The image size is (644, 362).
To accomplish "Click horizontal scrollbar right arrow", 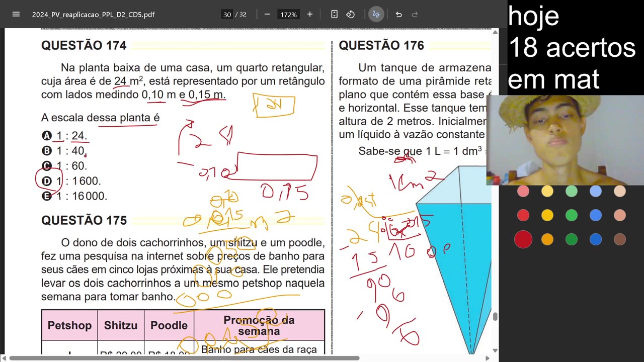I will coord(488,358).
